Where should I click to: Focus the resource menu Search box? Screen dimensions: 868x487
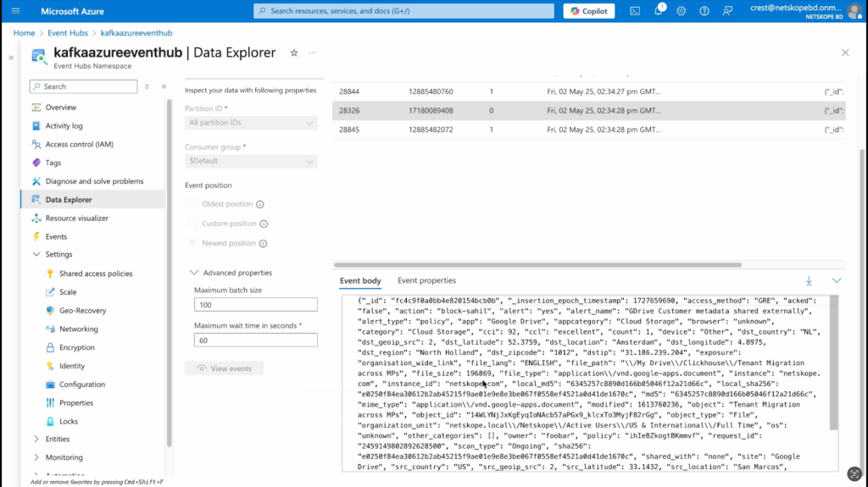click(84, 86)
